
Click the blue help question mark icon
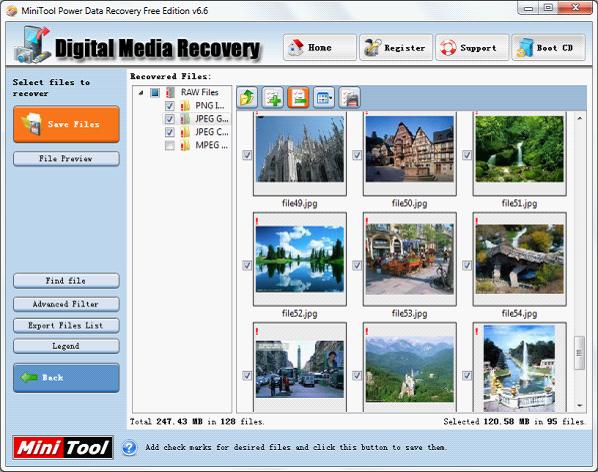129,447
